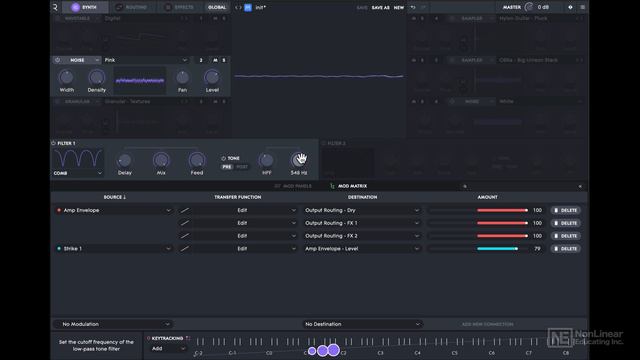Click transfer curve icon for Output Routing - Dry
The image size is (640, 360).
(185, 210)
